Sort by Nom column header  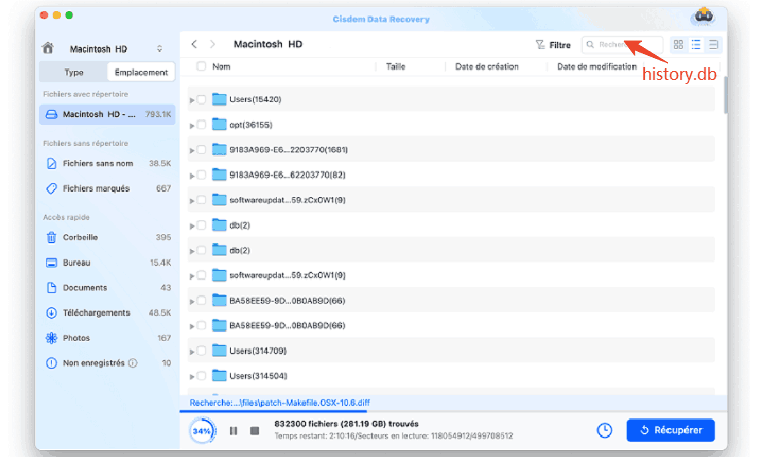(x=221, y=67)
